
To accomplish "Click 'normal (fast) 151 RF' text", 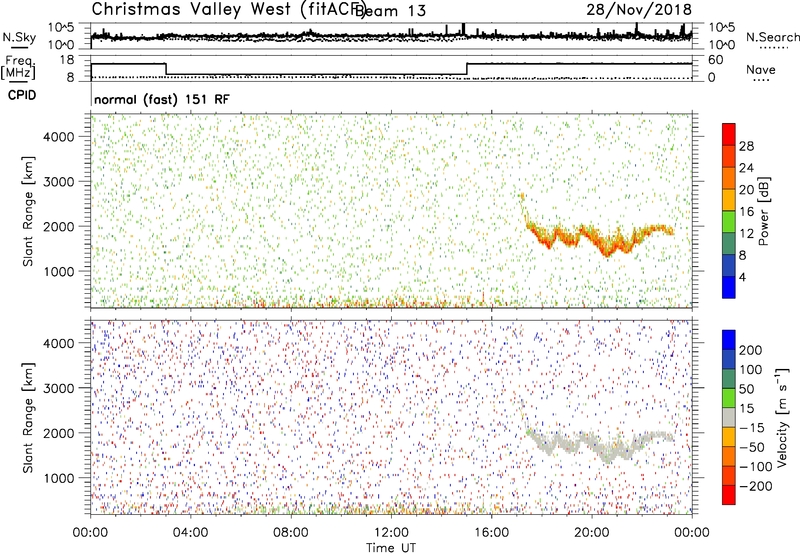I will 162,99.
